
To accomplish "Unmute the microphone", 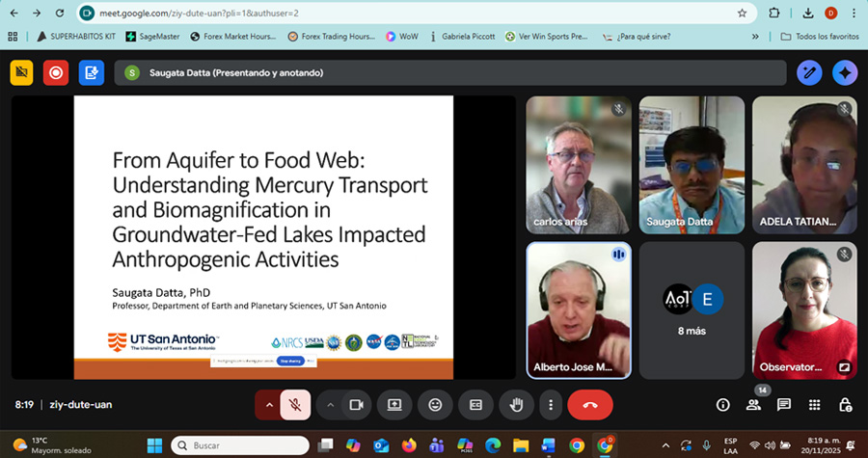I will click(296, 405).
